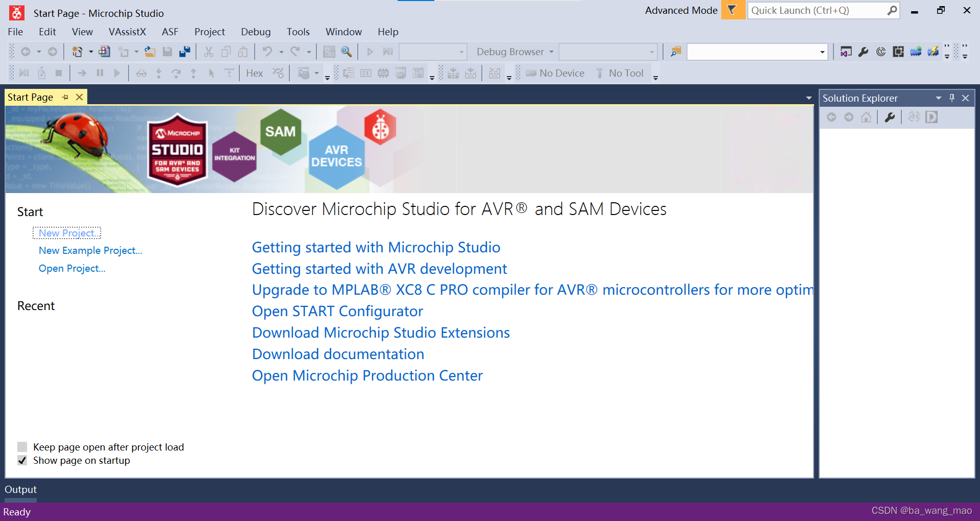This screenshot has height=521, width=980.
Task: Expand the Redo history dropdown arrow
Action: coord(309,52)
